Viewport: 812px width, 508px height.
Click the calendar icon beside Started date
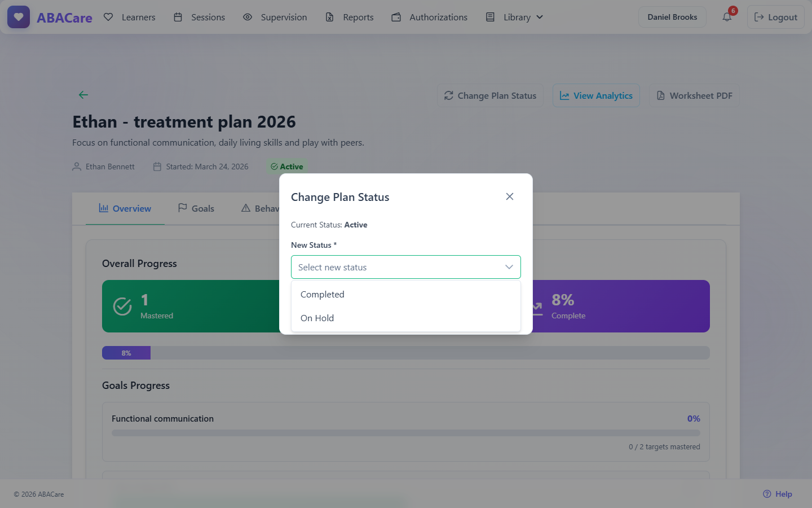click(157, 167)
